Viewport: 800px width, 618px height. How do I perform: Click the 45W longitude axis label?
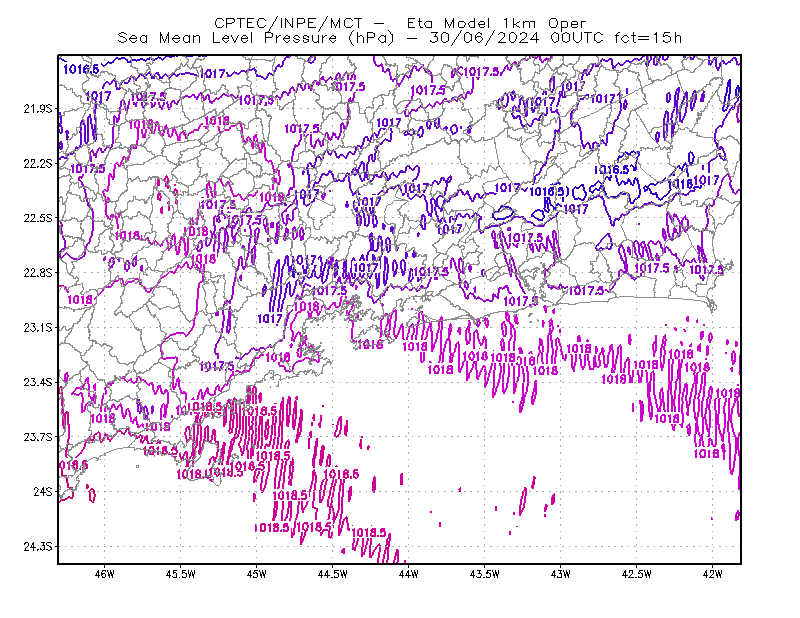pyautogui.click(x=257, y=574)
